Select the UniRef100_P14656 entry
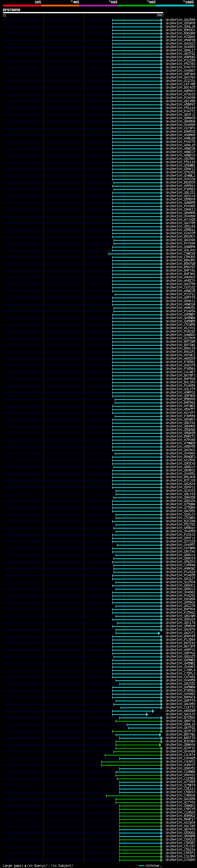 pyautogui.click(x=180, y=386)
